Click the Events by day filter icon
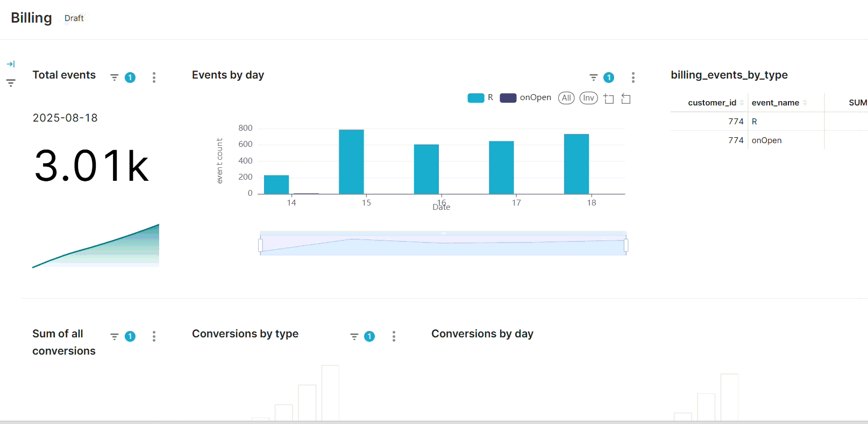This screenshot has height=424, width=868. (x=594, y=77)
